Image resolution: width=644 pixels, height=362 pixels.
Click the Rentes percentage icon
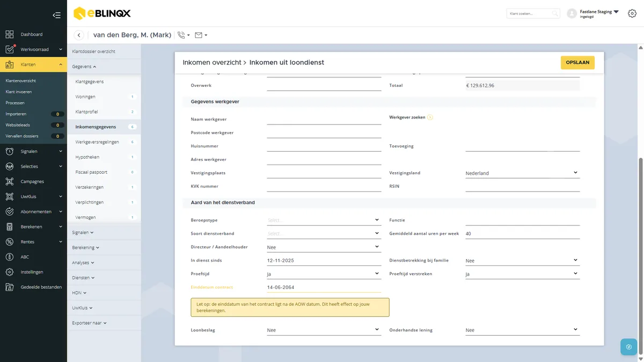(x=10, y=242)
